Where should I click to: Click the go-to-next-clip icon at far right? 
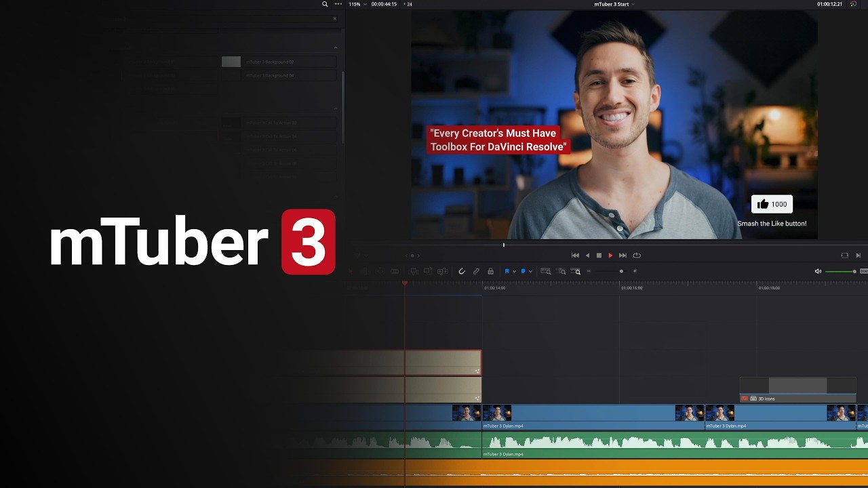click(x=858, y=256)
